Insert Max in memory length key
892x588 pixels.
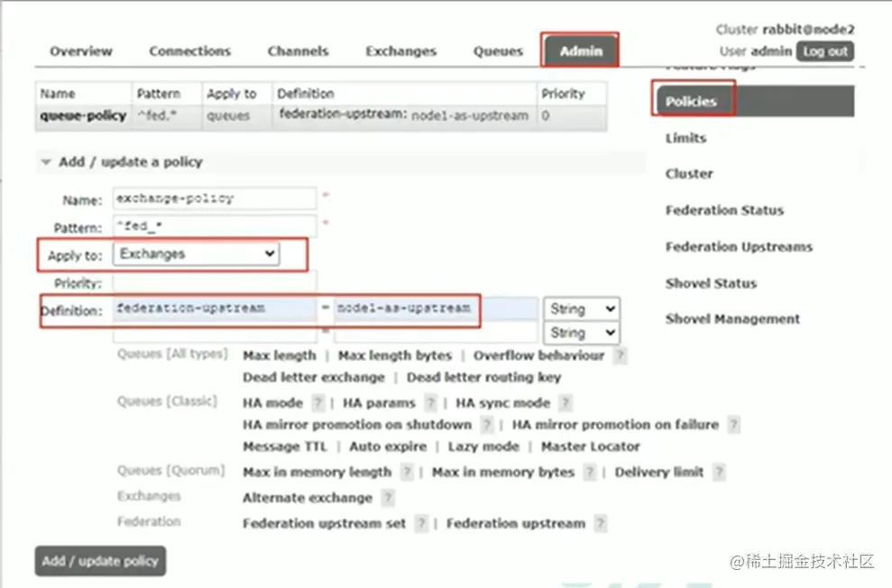click(x=317, y=472)
